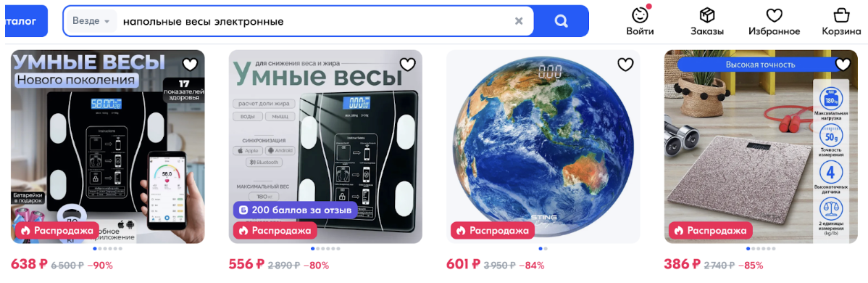Favorite the Earth globe scales item
Screen dimensions: 868x283
625,65
